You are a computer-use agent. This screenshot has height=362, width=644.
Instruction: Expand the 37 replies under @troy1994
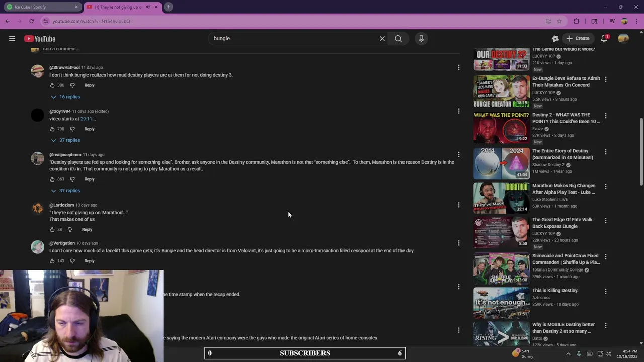pyautogui.click(x=65, y=140)
